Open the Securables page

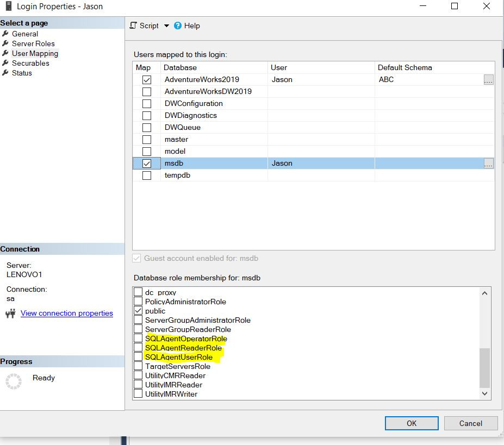(x=30, y=63)
